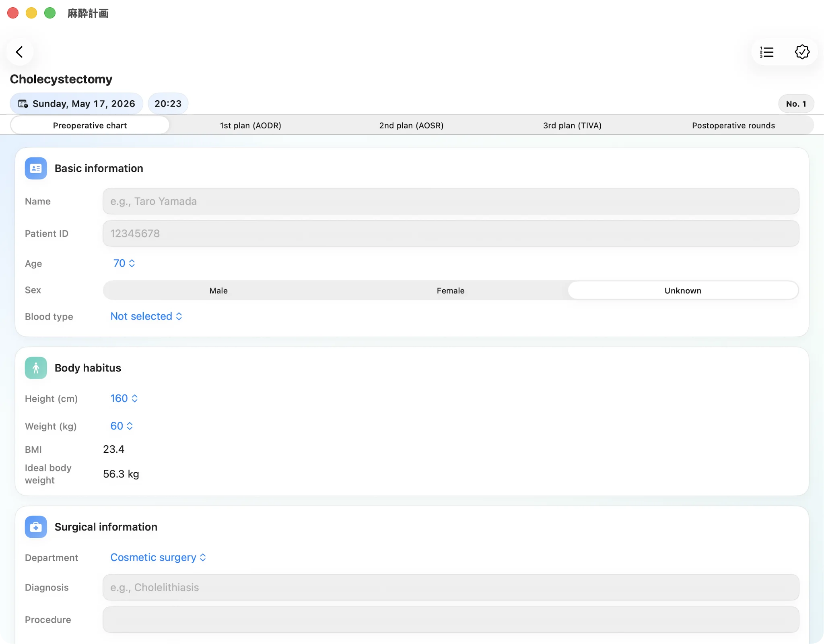This screenshot has height=644, width=824.
Task: Click the yellow window minimize button
Action: pos(31,13)
